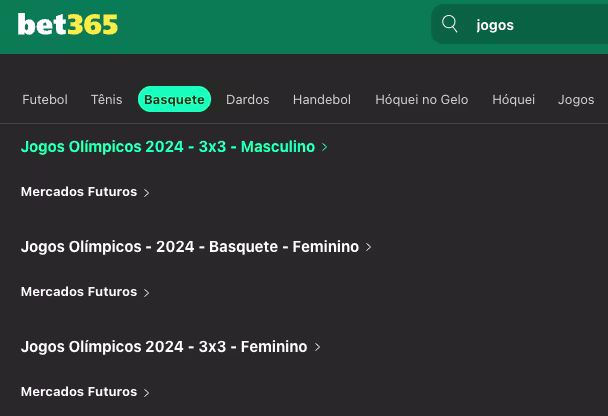The height and width of the screenshot is (416, 608).
Task: Click chevron beside Basquete - Feminino heading
Action: (x=368, y=247)
